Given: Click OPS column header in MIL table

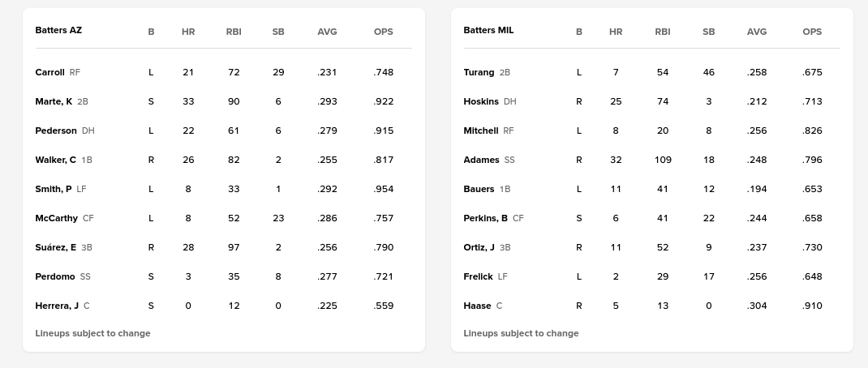Looking at the screenshot, I should coord(812,32).
